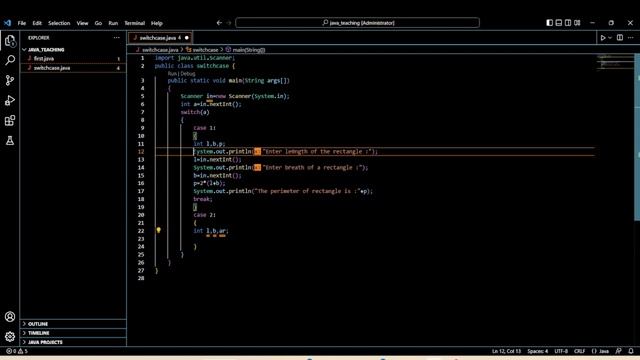
Task: Click 'switch(a)' on line 7
Action: (x=195, y=112)
